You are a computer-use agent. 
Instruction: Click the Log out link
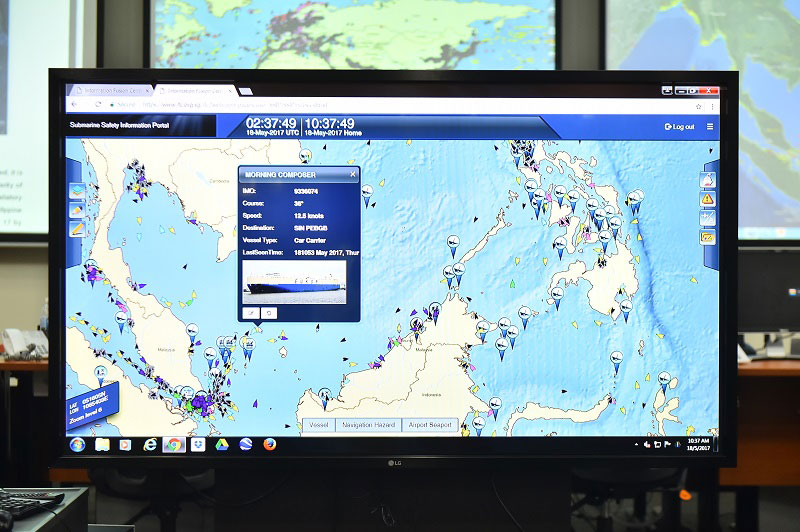click(680, 127)
